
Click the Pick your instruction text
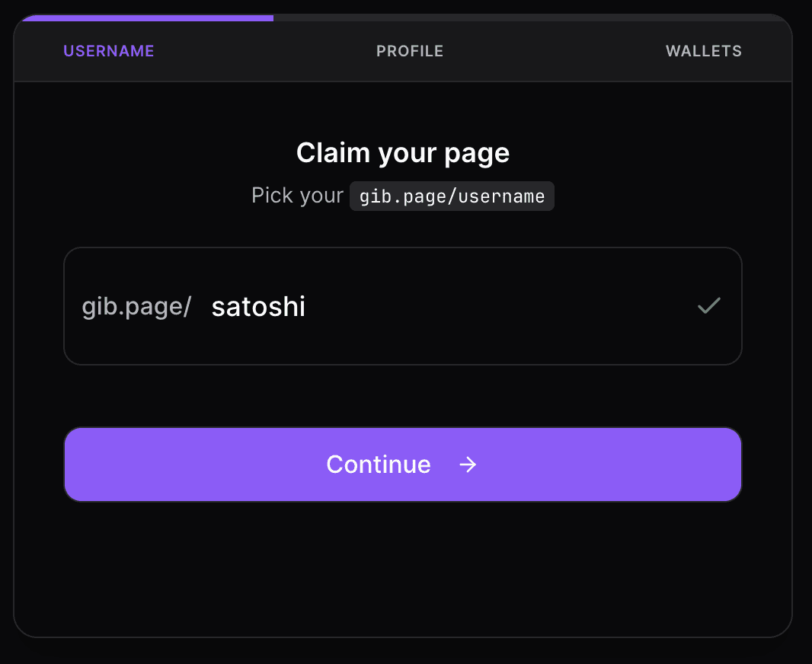click(x=297, y=196)
